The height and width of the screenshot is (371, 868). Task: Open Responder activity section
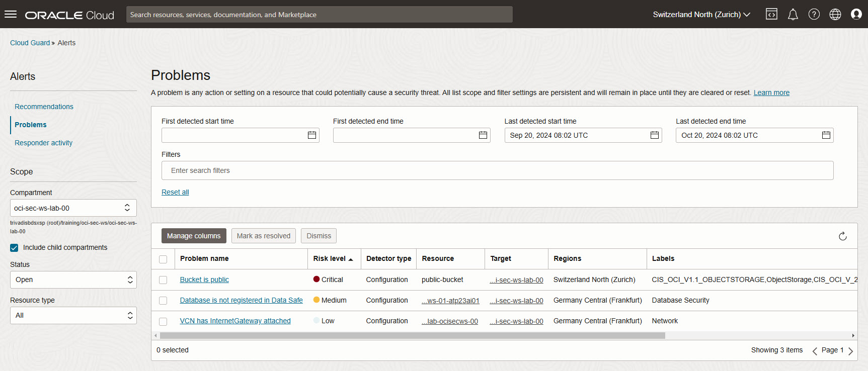pyautogui.click(x=43, y=143)
